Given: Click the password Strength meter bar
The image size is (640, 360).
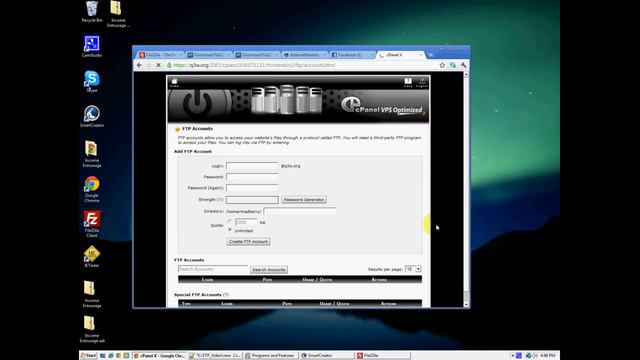Looking at the screenshot, I should (252, 200).
